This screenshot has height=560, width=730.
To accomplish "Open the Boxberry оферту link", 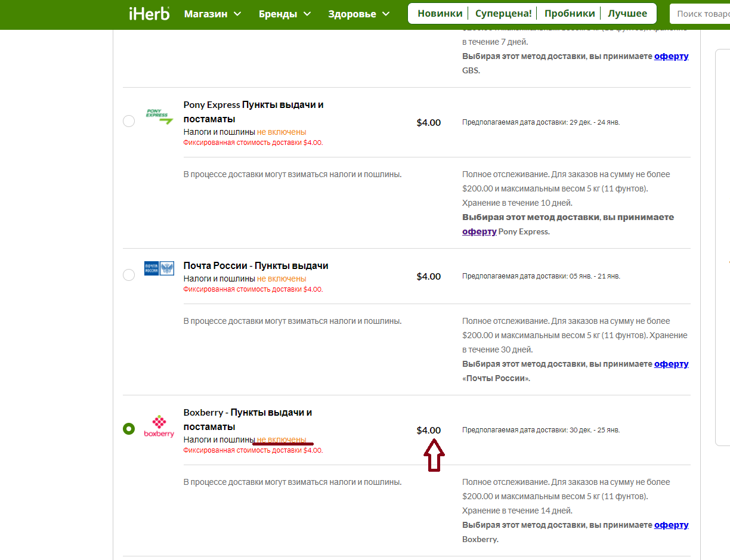I will [x=672, y=525].
